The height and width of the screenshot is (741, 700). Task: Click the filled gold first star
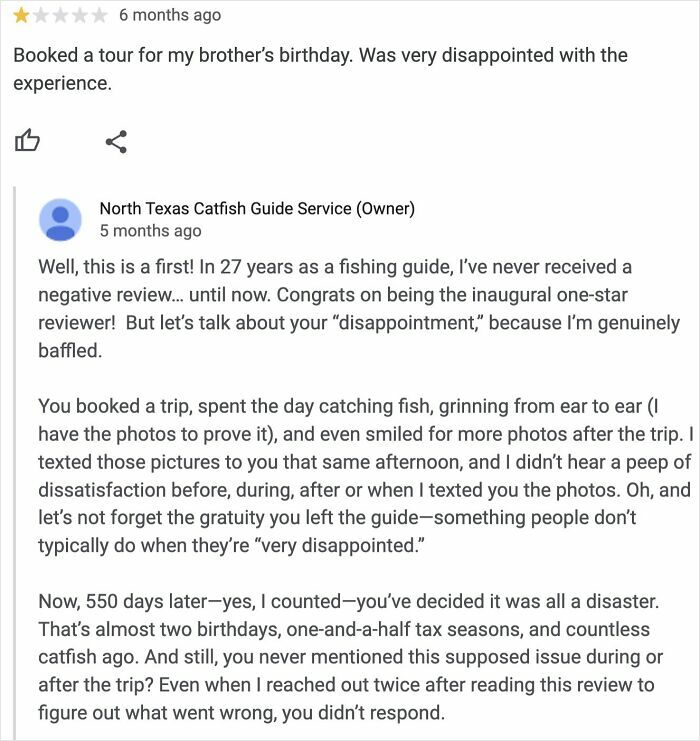point(21,15)
